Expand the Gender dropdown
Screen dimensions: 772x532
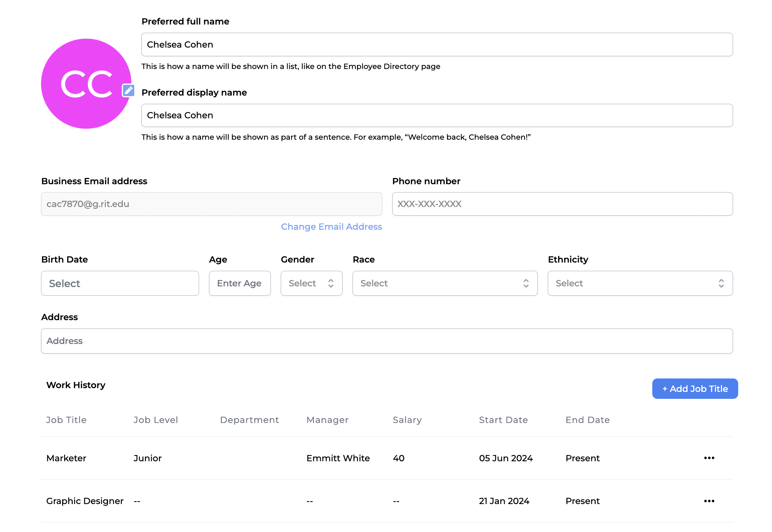pyautogui.click(x=311, y=283)
